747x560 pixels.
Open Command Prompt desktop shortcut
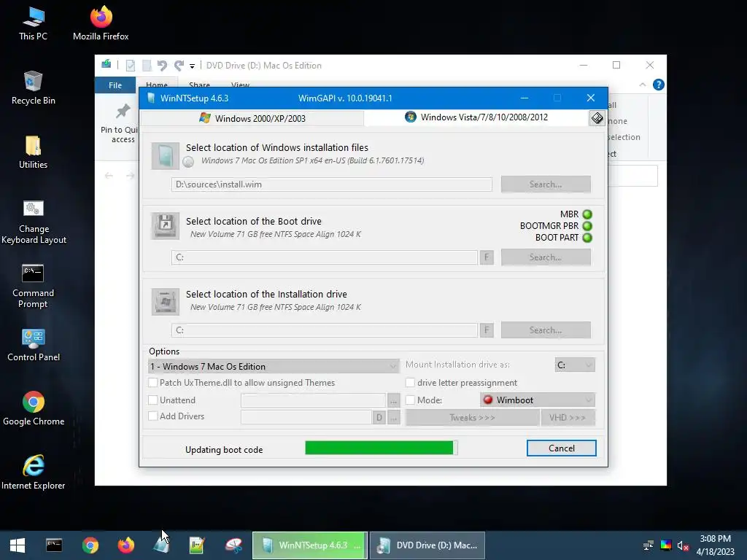tap(33, 286)
